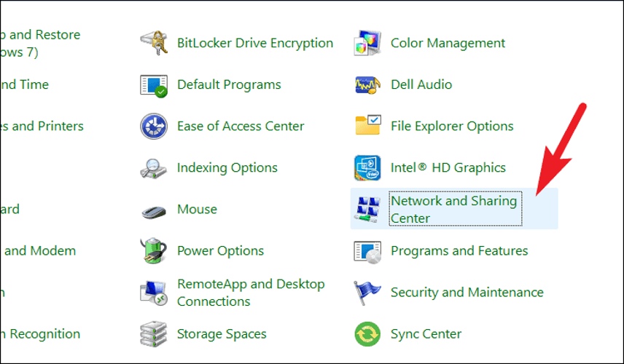Image resolution: width=624 pixels, height=364 pixels.
Task: Open the Indexing Options magnifier icon
Action: 154,168
